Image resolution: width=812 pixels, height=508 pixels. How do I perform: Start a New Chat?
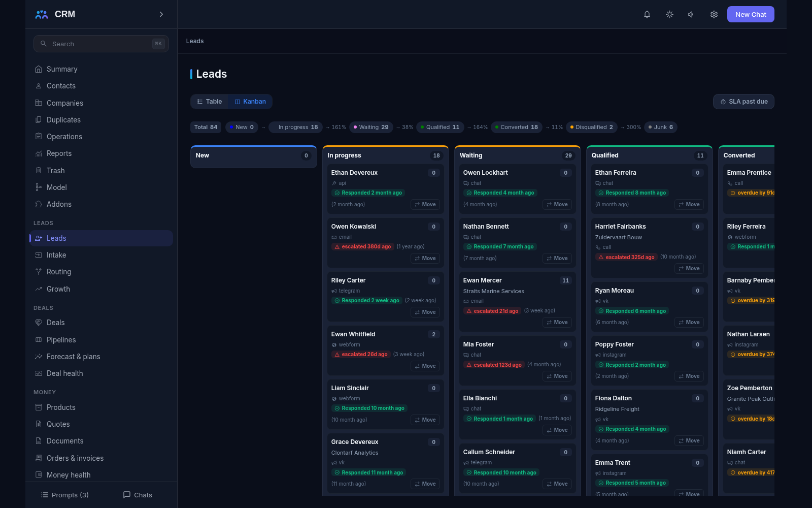751,14
